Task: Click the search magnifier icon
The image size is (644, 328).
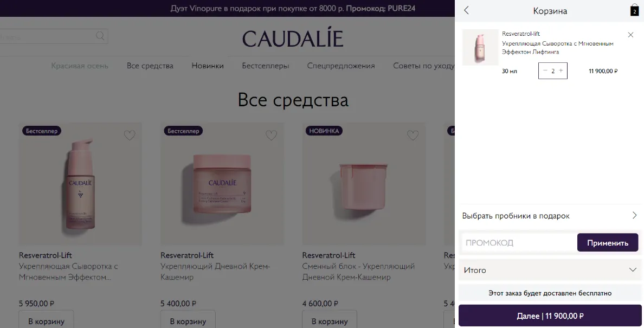Action: (x=100, y=36)
